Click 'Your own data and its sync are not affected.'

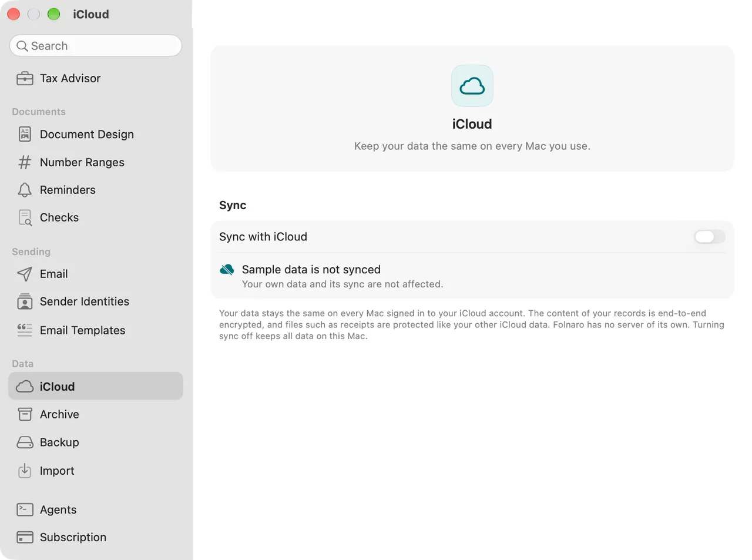tap(343, 284)
